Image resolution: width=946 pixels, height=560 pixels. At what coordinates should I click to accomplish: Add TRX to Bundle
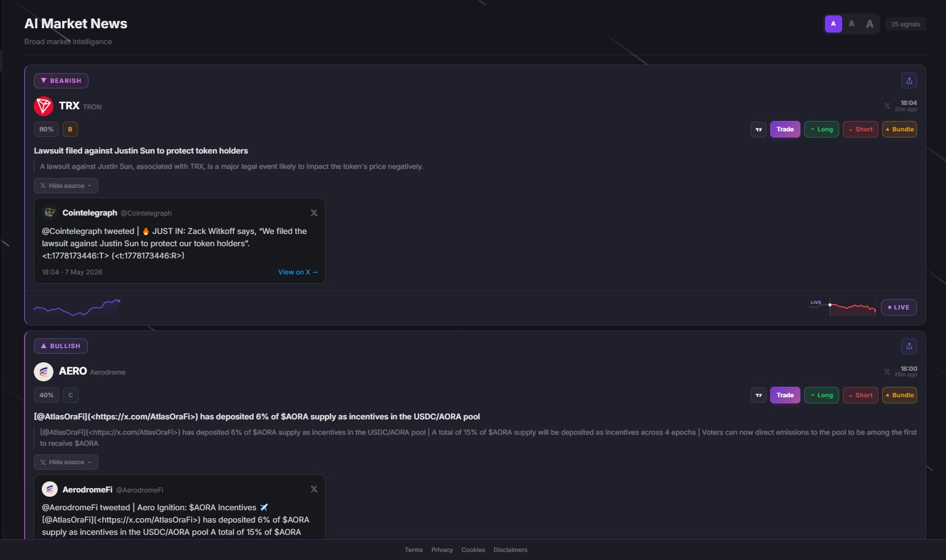pos(899,129)
